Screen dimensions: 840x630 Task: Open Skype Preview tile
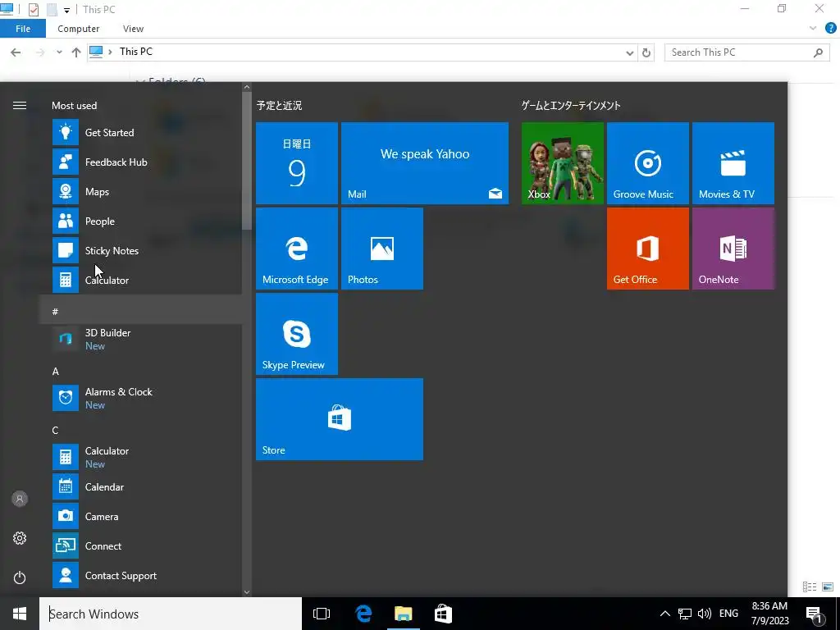point(297,334)
